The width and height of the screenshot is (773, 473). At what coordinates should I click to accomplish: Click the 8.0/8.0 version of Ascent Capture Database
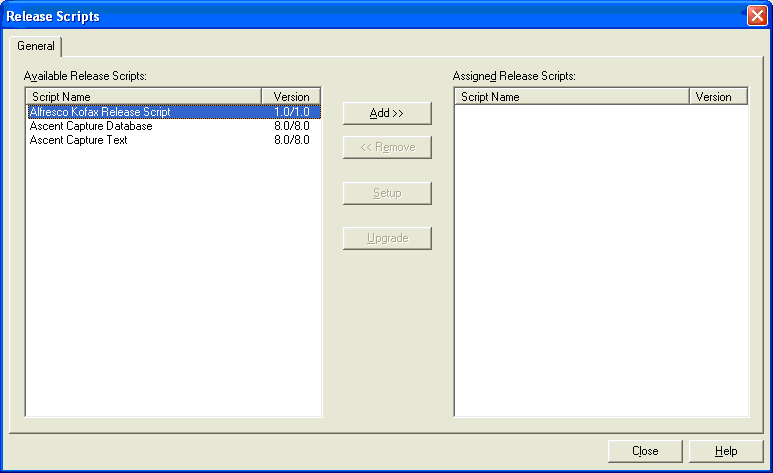coord(291,126)
